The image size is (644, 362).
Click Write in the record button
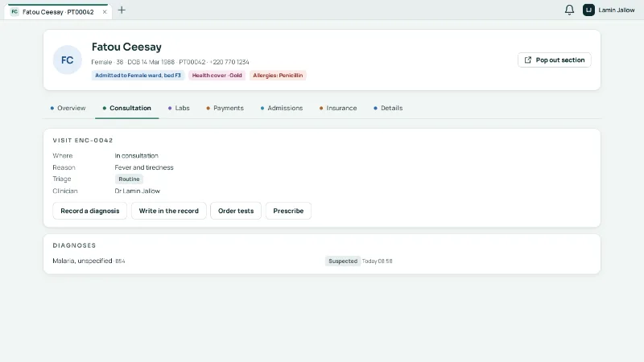(x=169, y=211)
